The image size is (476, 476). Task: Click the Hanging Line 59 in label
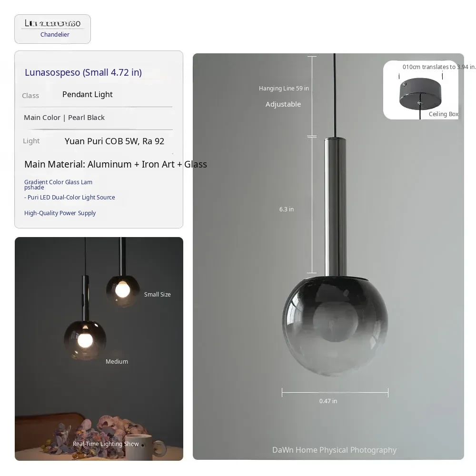[x=284, y=89]
